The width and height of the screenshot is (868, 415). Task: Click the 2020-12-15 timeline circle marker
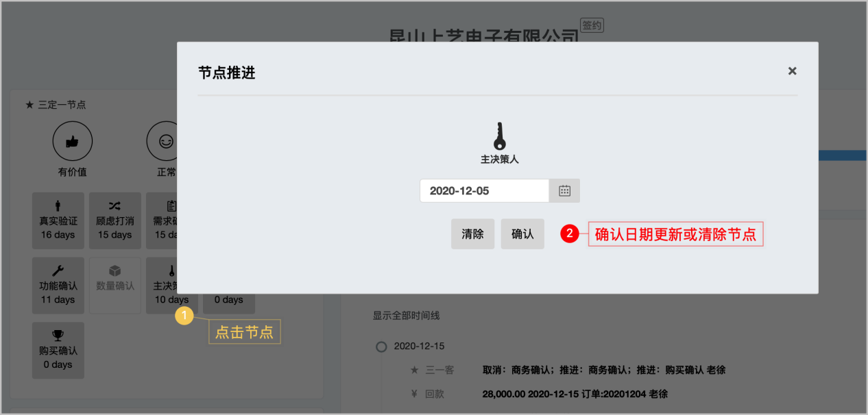point(381,347)
